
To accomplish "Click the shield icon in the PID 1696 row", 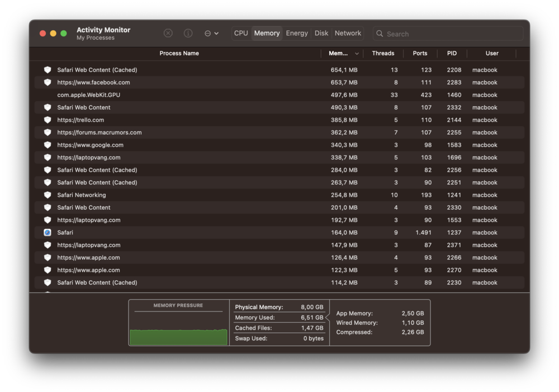I will click(x=48, y=157).
